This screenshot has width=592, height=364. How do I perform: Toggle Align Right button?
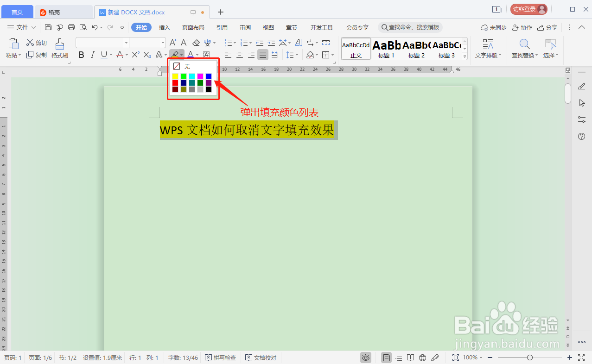point(251,55)
